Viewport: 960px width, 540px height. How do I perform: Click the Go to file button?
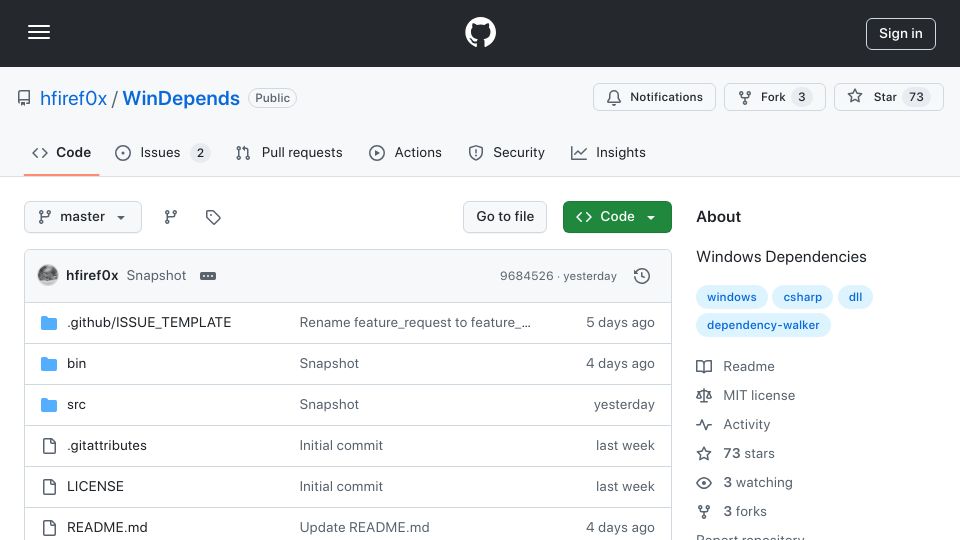(504, 217)
